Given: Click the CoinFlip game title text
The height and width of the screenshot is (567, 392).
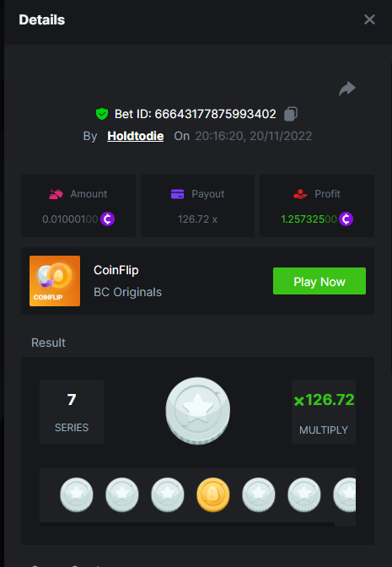Looking at the screenshot, I should pyautogui.click(x=116, y=270).
